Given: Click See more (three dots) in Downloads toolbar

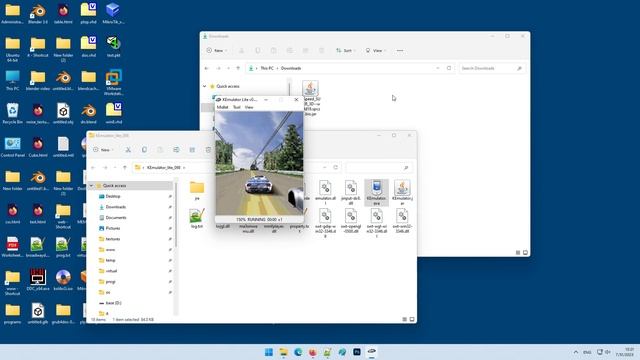Looking at the screenshot, I should 400,51.
